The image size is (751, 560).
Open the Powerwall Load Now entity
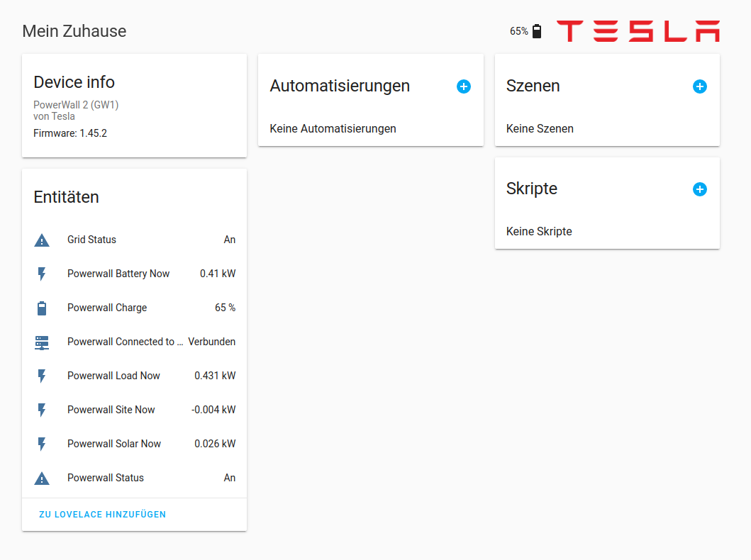pyautogui.click(x=135, y=376)
